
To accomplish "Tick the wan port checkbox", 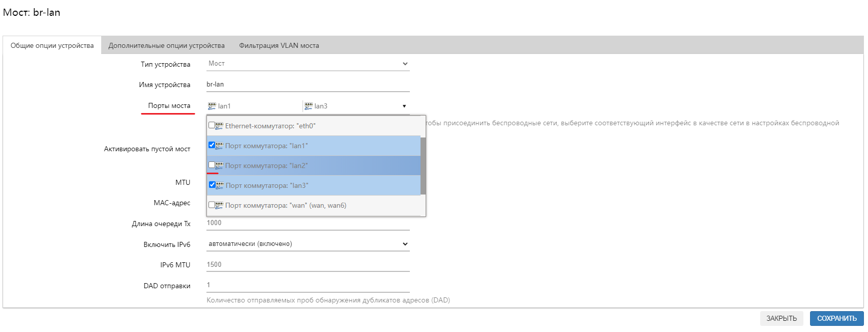I will coord(212,205).
